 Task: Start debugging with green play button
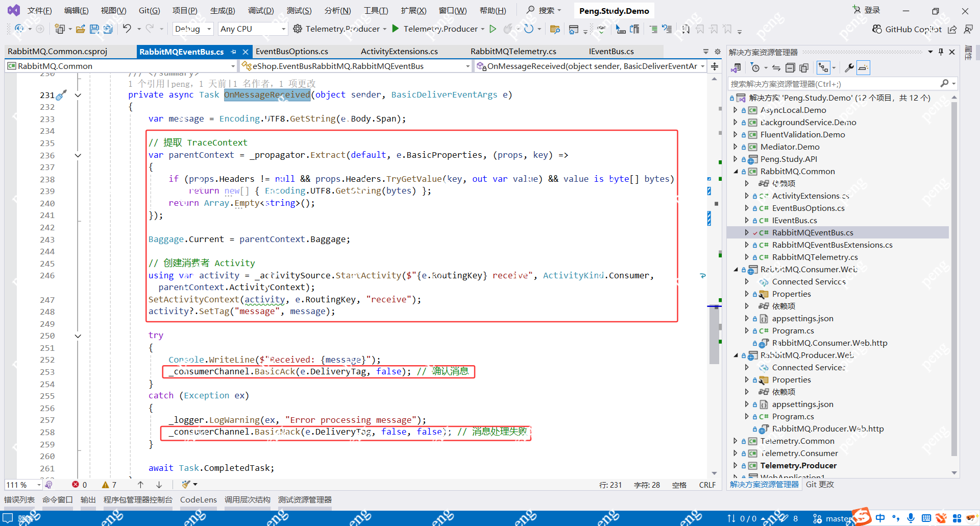[x=395, y=29]
